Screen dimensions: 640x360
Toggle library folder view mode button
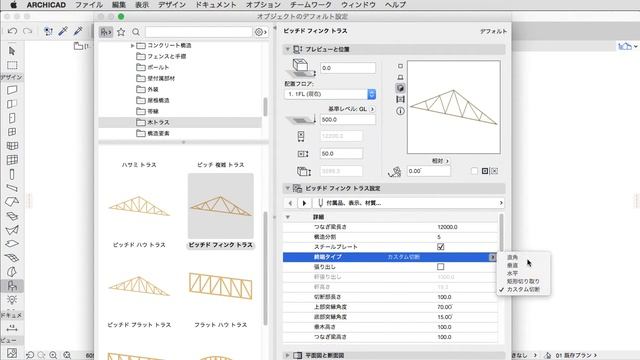point(106,32)
